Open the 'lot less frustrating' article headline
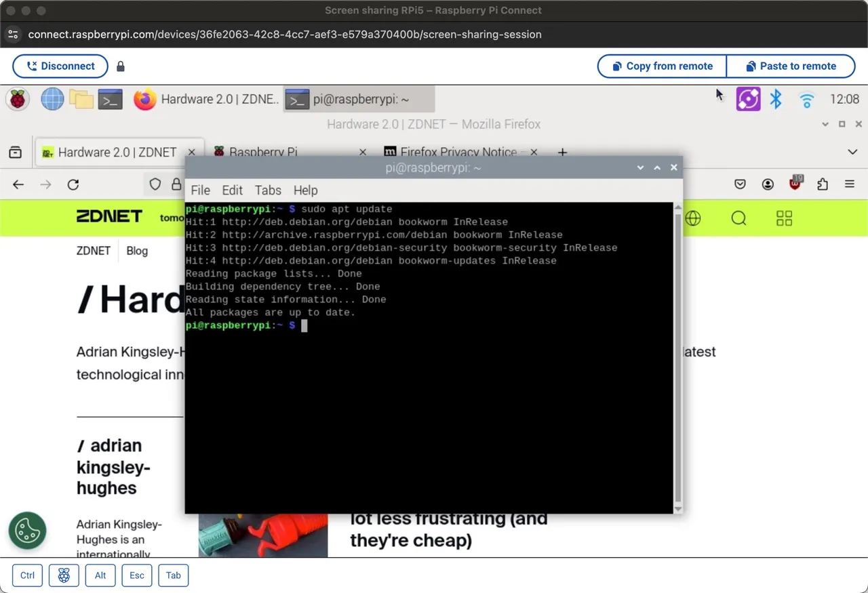This screenshot has height=593, width=868. pyautogui.click(x=449, y=530)
